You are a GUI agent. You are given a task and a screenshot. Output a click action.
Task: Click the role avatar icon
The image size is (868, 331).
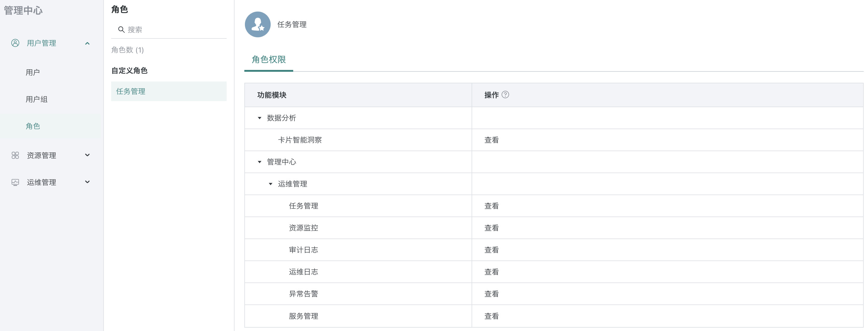click(257, 25)
